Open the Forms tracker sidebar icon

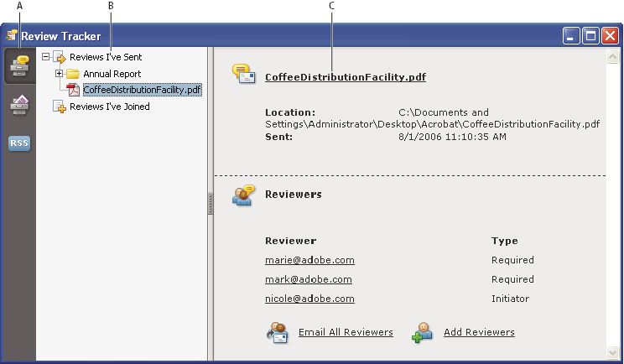click(19, 105)
